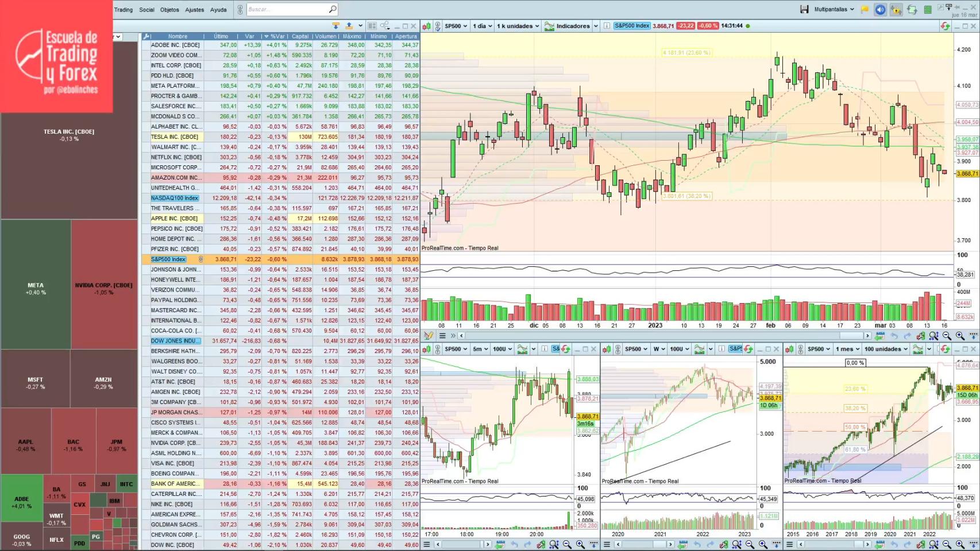Viewport: 980px width, 551px height.
Task: Open the W timeframe dropdown
Action: 659,349
